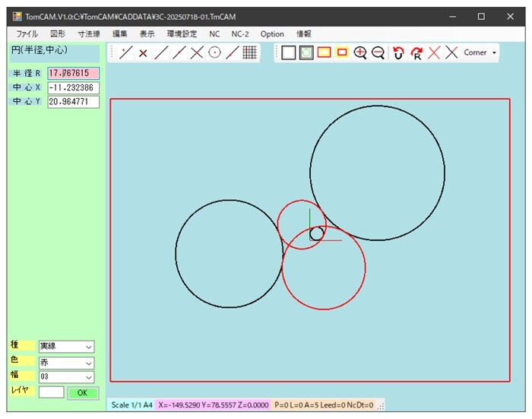Select the green circle in square icon
Image resolution: width=532 pixels, height=419 pixels.
306,52
